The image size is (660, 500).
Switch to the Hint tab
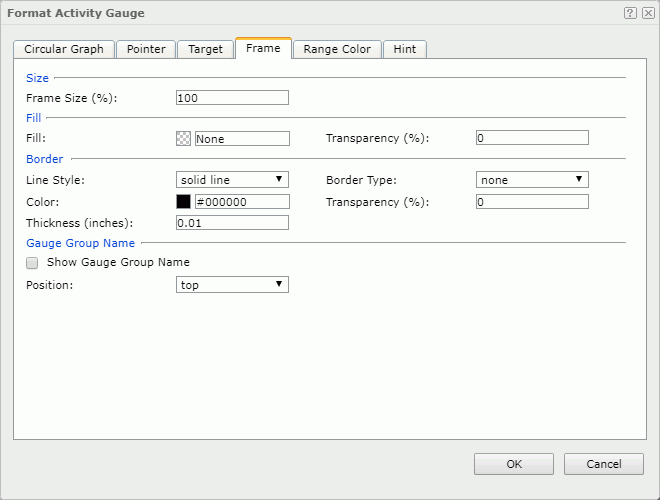[x=405, y=49]
